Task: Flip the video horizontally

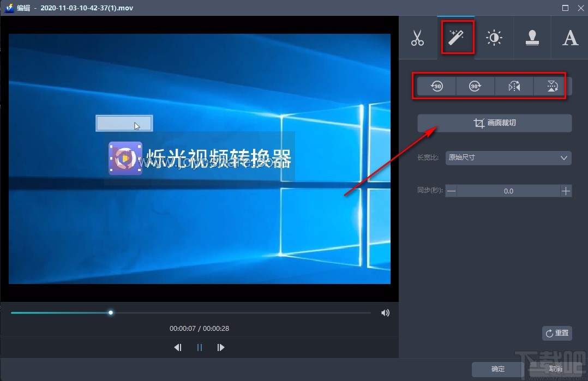Action: point(514,86)
